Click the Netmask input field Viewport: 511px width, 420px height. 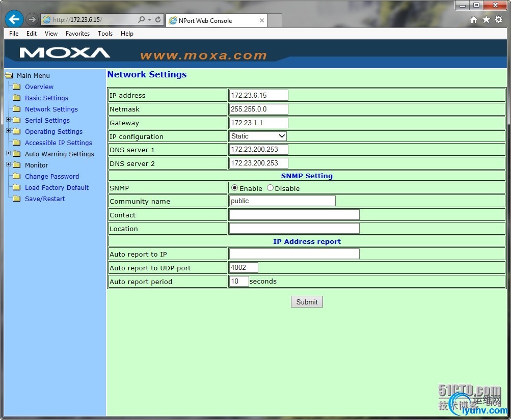258,109
